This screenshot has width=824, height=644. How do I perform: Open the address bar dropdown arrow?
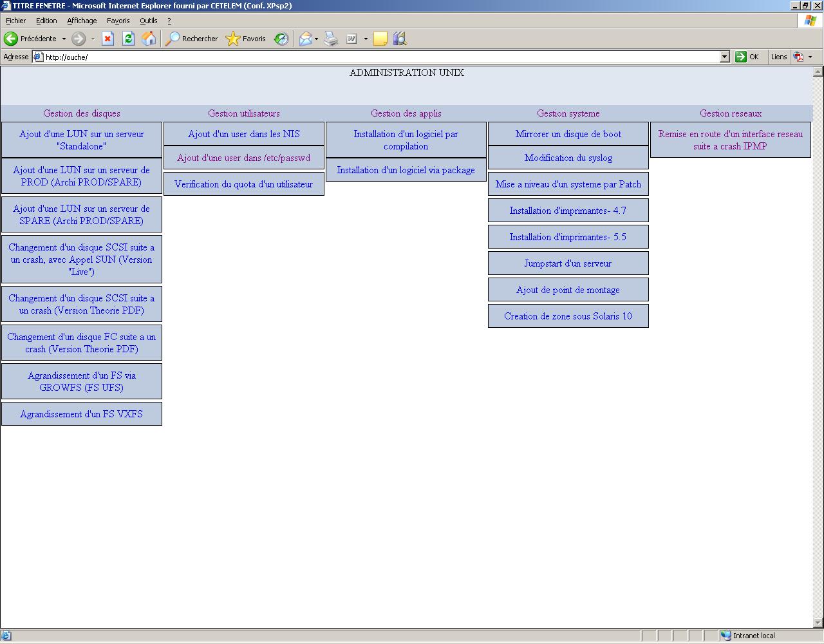click(x=724, y=57)
